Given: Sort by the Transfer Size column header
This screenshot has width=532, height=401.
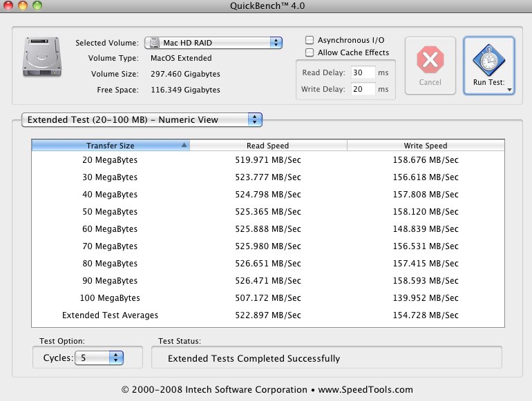Looking at the screenshot, I should [x=111, y=146].
